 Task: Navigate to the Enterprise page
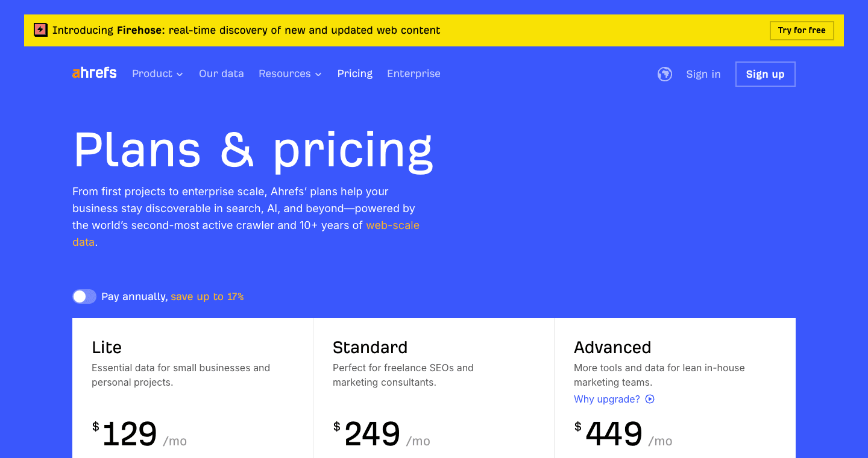click(x=414, y=74)
